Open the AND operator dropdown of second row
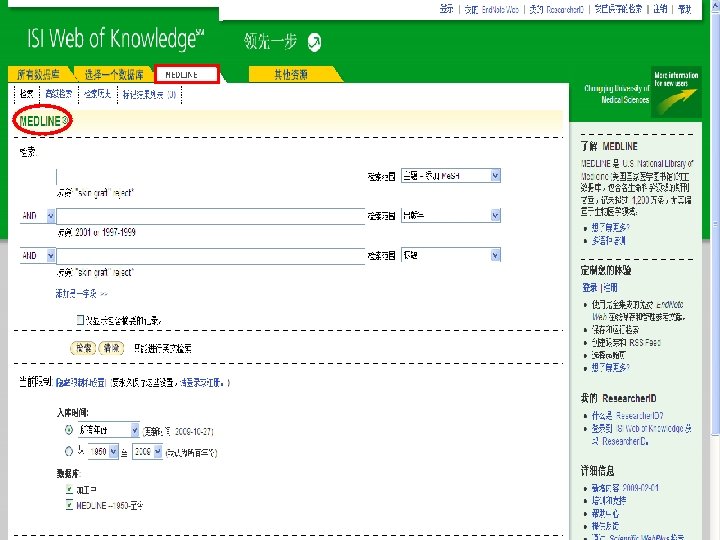 [x=37, y=215]
